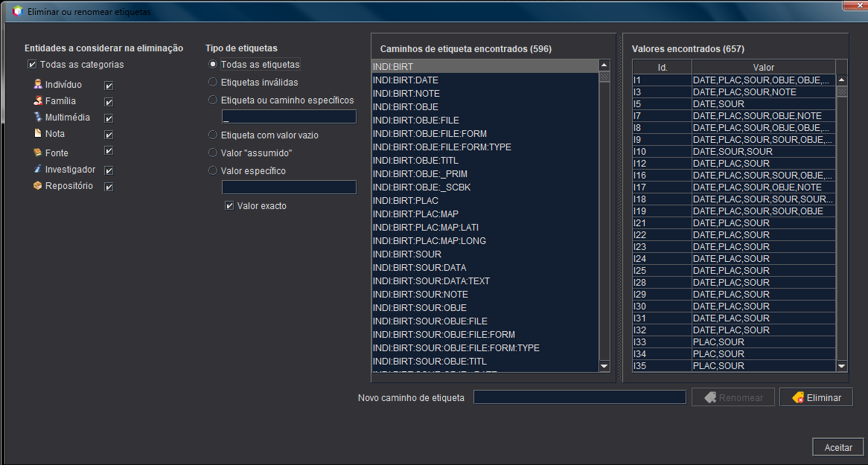Choose Etiqueta com valor vazio option
The height and width of the screenshot is (465, 868).
(x=214, y=135)
